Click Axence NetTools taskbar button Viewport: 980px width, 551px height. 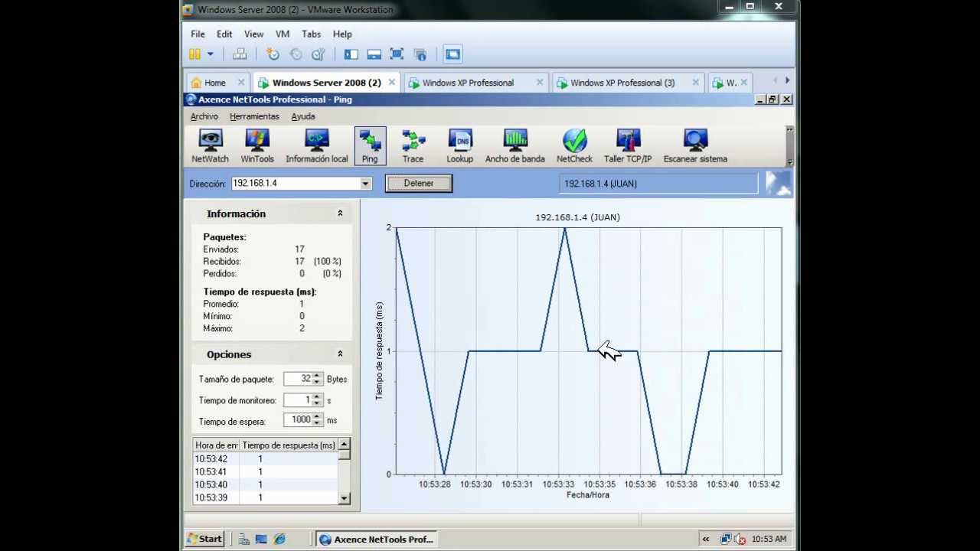376,539
